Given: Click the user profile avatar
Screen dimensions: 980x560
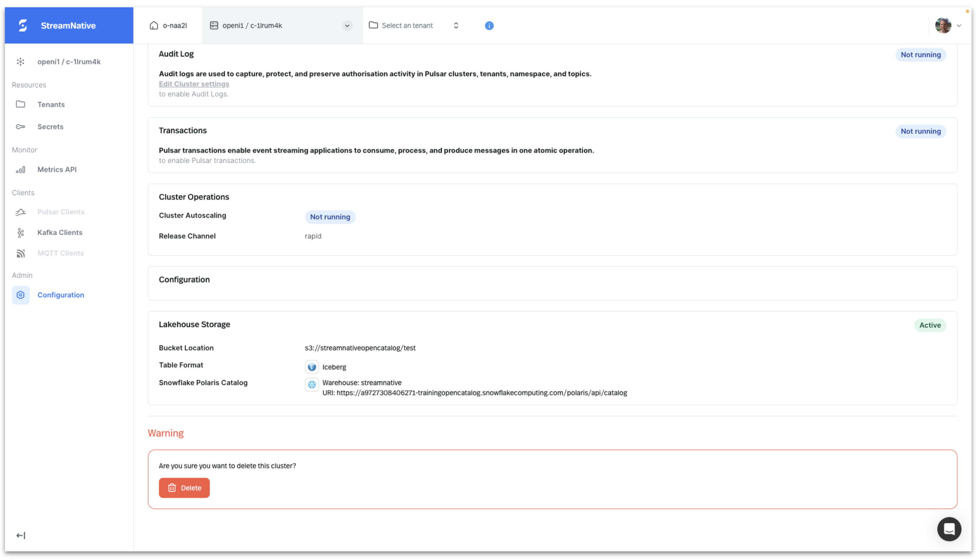Looking at the screenshot, I should point(943,26).
